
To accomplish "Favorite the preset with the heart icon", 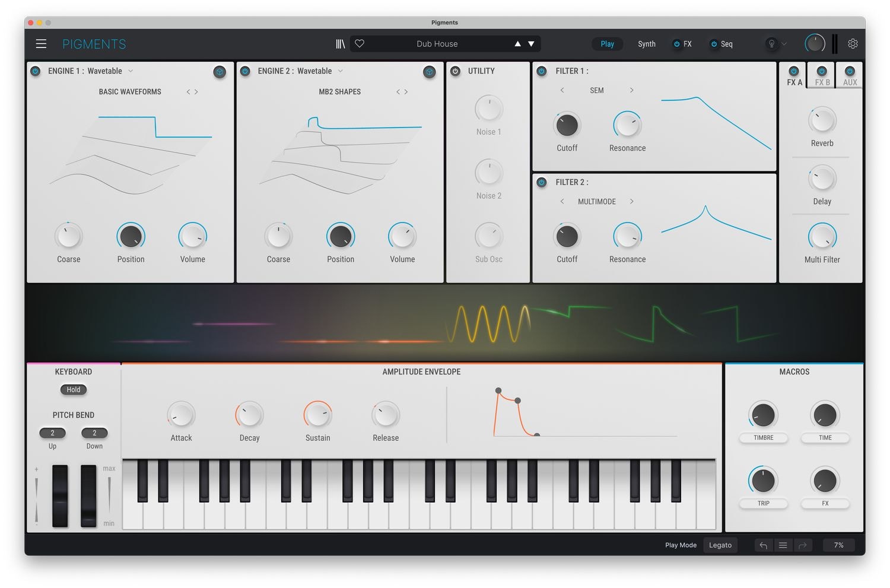I will point(360,43).
